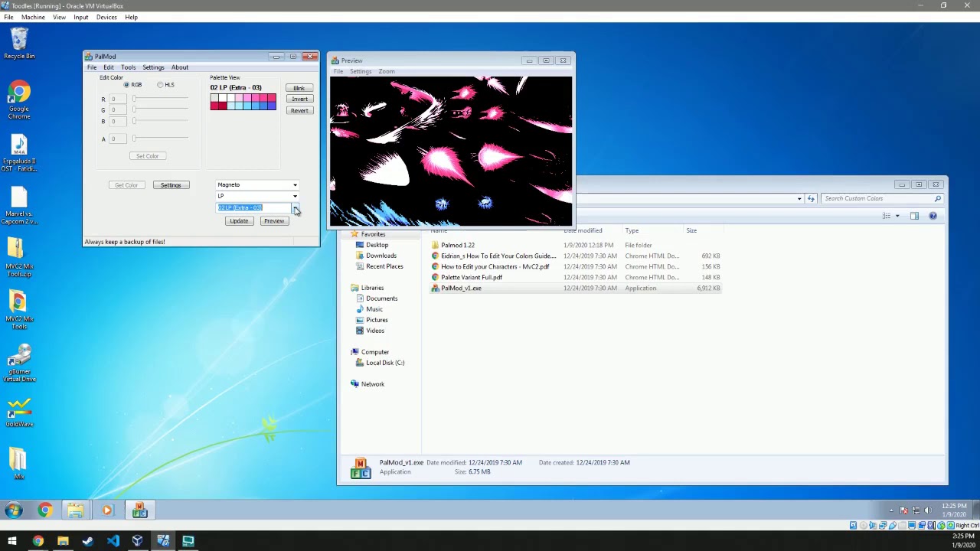Select the Marvel vs. Capcom 2 file icon

tap(19, 207)
